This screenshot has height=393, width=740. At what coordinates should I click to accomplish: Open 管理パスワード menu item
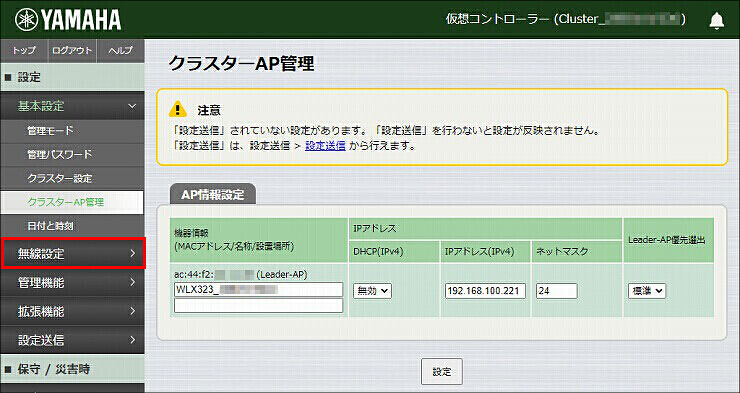(x=72, y=155)
